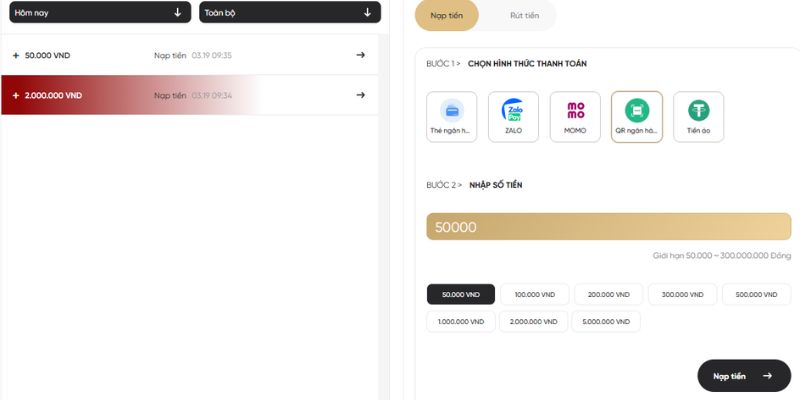This screenshot has height=400, width=800.
Task: Choose MoMo payment method
Action: (575, 117)
